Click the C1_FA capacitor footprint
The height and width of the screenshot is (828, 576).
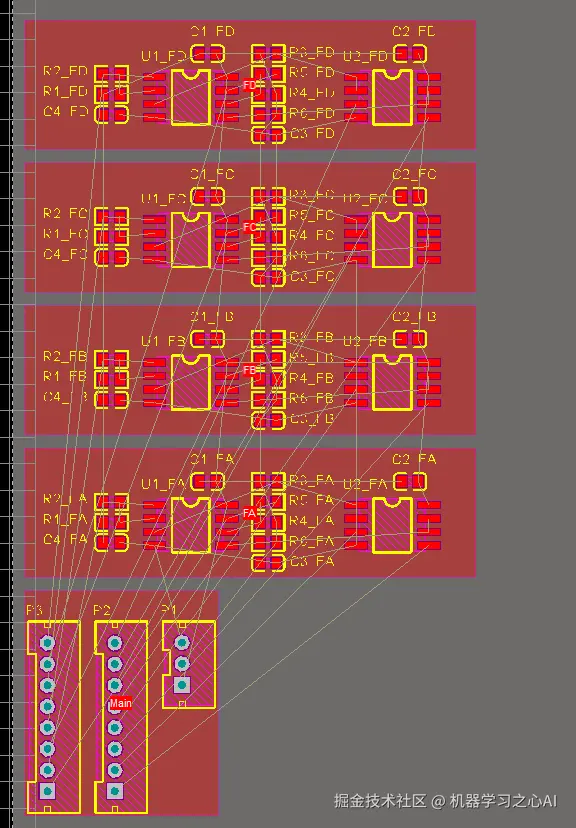[x=207, y=482]
